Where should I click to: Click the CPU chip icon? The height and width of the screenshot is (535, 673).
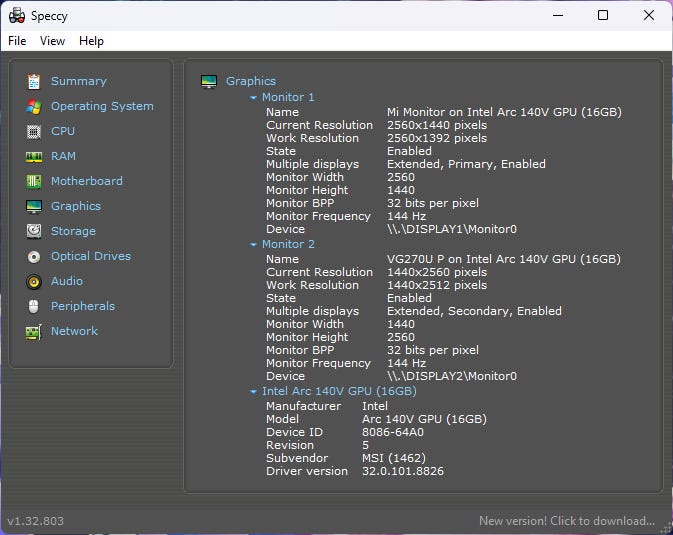pos(34,131)
